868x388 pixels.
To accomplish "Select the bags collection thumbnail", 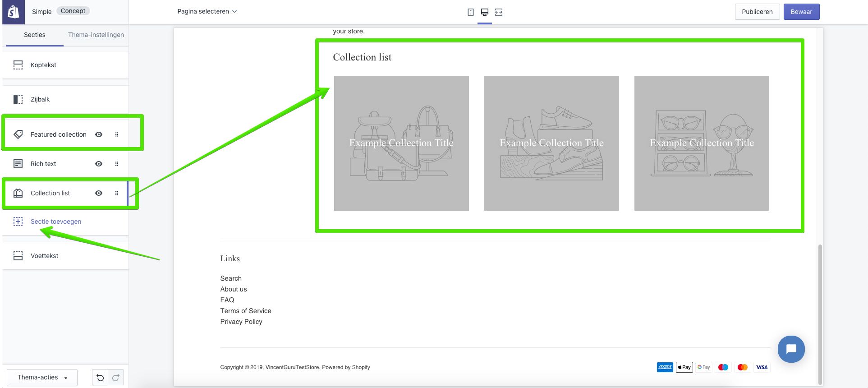I will [401, 143].
